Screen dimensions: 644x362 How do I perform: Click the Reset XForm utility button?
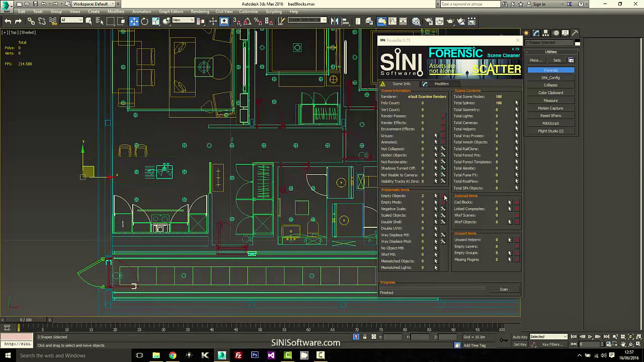pos(550,116)
